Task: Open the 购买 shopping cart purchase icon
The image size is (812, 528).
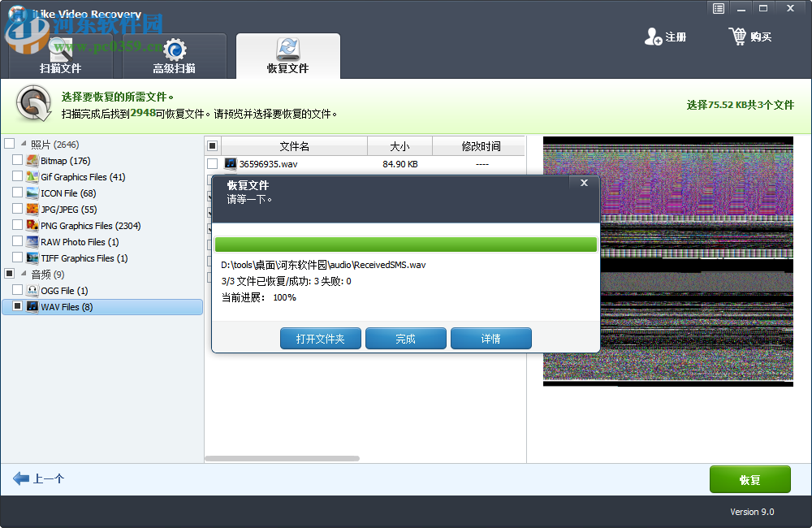Action: click(737, 37)
